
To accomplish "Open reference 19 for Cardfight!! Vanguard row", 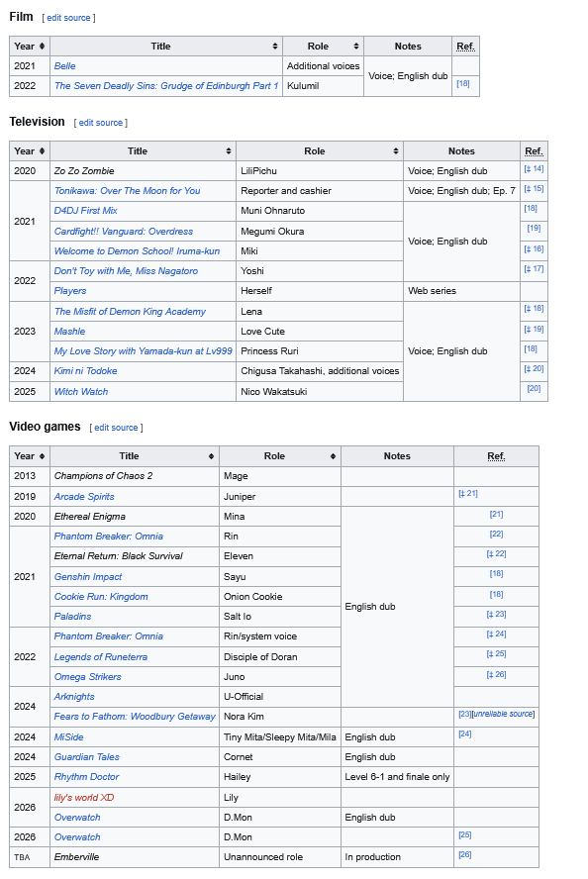I will [534, 228].
